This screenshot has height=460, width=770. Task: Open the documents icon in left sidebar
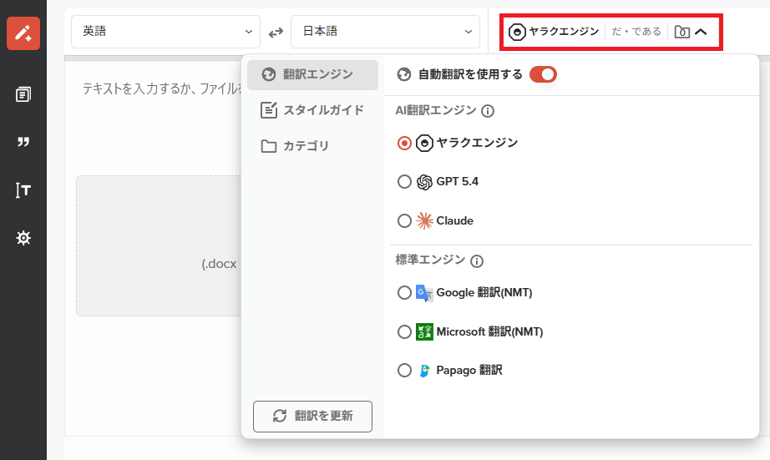click(23, 94)
